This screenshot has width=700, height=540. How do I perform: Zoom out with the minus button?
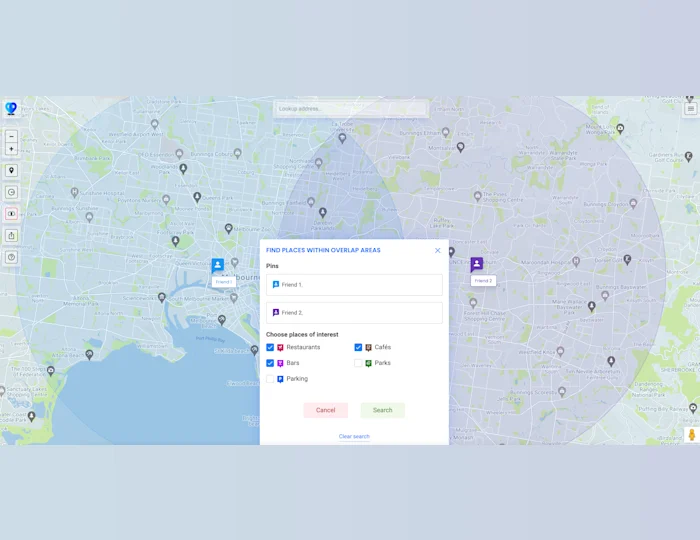point(12,136)
